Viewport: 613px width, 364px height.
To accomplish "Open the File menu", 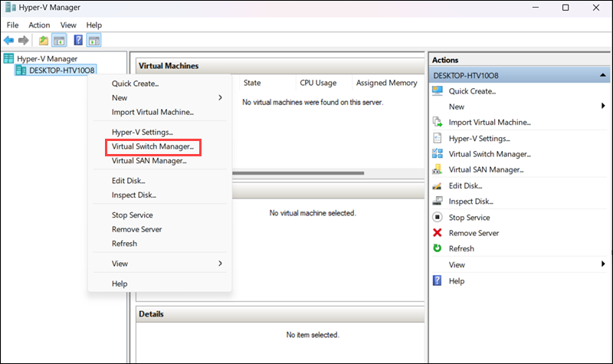I will (12, 25).
